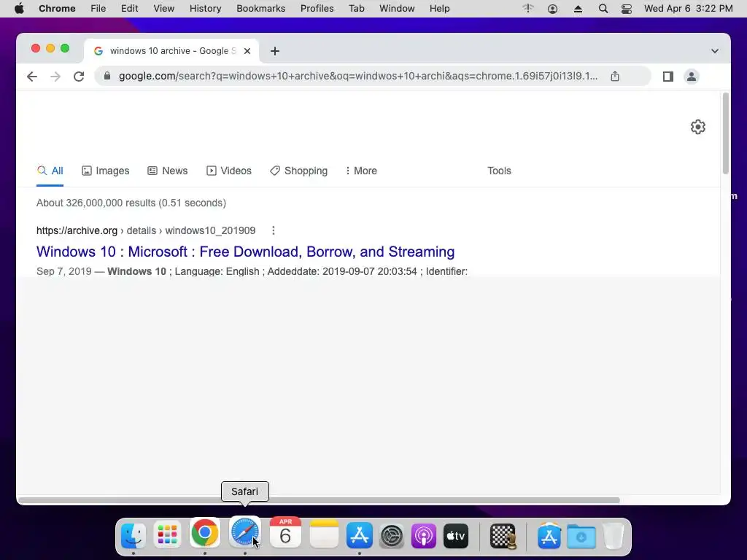Image resolution: width=747 pixels, height=560 pixels.
Task: Click the date and time clock
Action: pyautogui.click(x=689, y=9)
